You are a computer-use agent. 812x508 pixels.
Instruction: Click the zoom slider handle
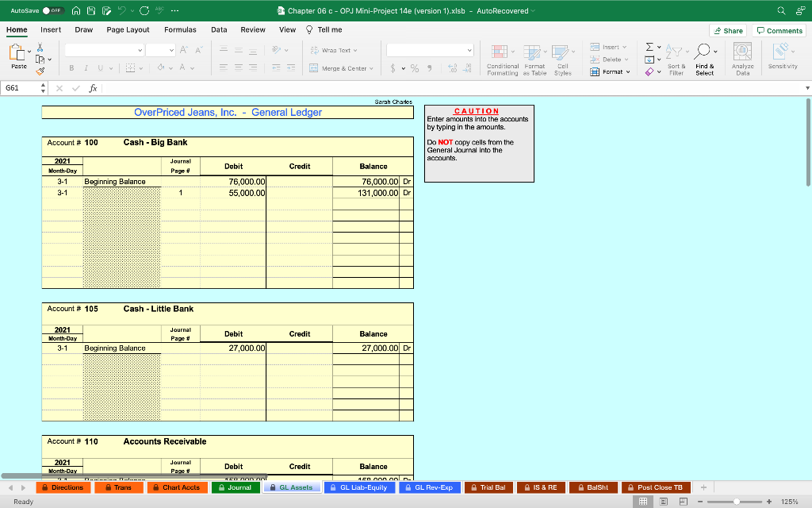[737, 502]
